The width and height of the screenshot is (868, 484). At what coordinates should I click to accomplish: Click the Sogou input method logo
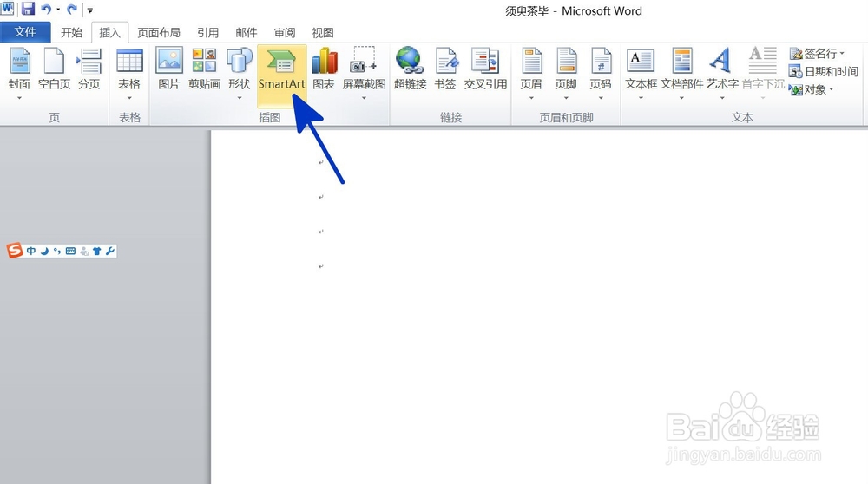pyautogui.click(x=15, y=251)
